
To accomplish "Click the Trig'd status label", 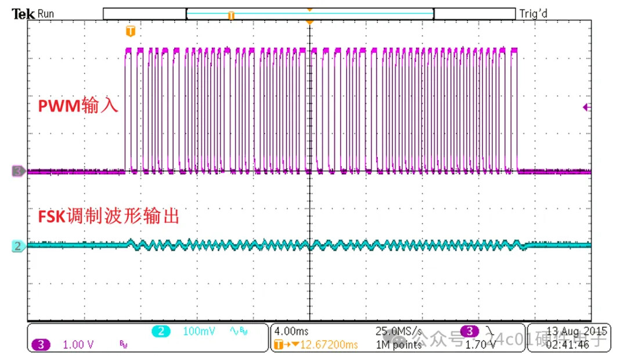I will [533, 13].
